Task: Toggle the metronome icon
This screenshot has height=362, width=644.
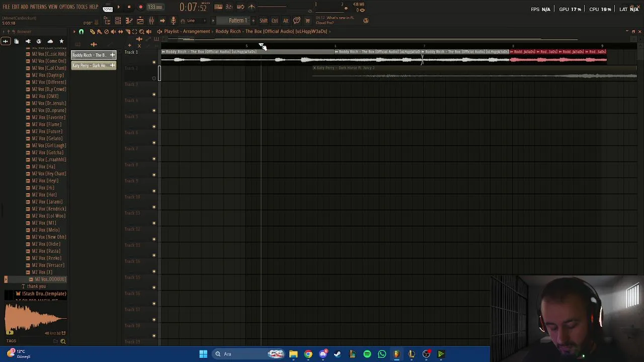Action: pyautogui.click(x=252, y=7)
